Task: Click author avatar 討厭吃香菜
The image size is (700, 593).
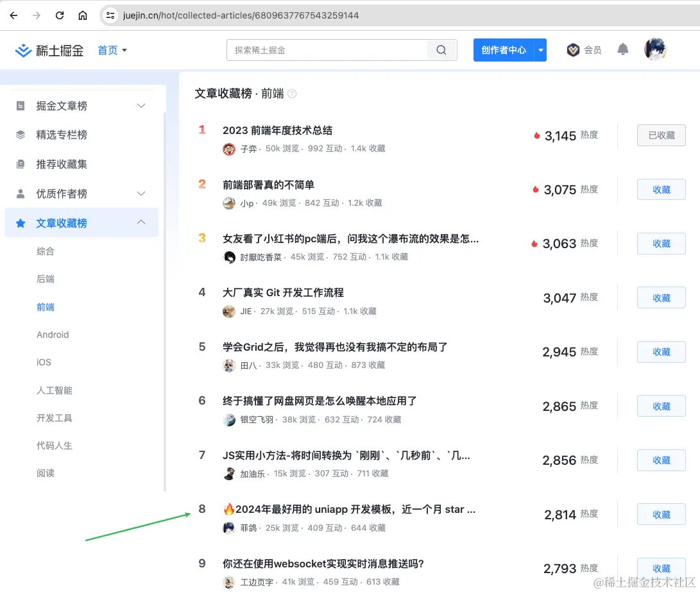Action: pos(229,258)
